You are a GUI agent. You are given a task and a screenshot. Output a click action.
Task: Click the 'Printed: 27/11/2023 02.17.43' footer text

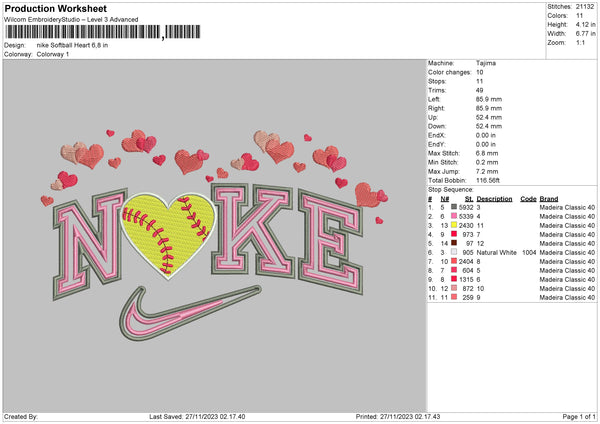[398, 417]
